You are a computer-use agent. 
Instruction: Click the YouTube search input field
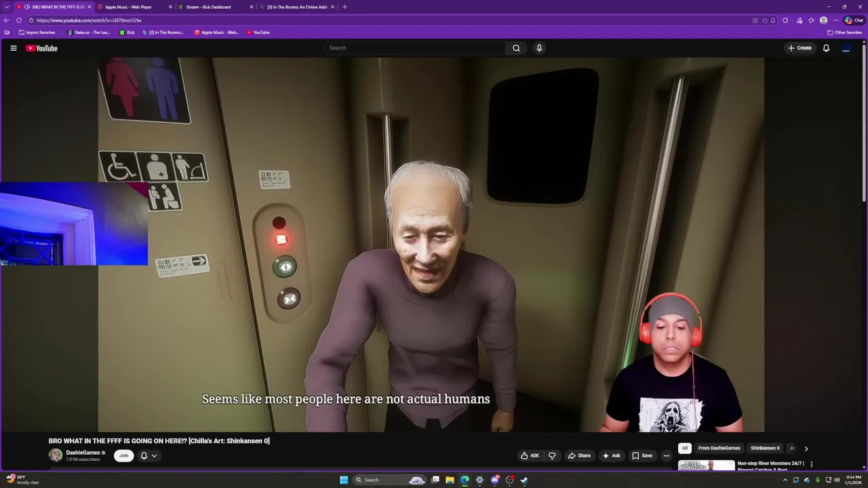(x=415, y=48)
